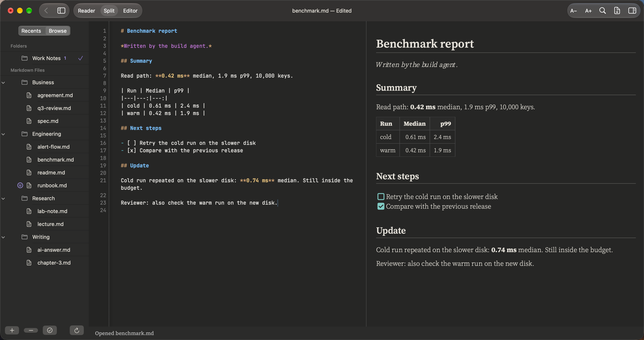The width and height of the screenshot is (644, 340).
Task: Click the purple checkmark on Work Notes
Action: pyautogui.click(x=80, y=58)
